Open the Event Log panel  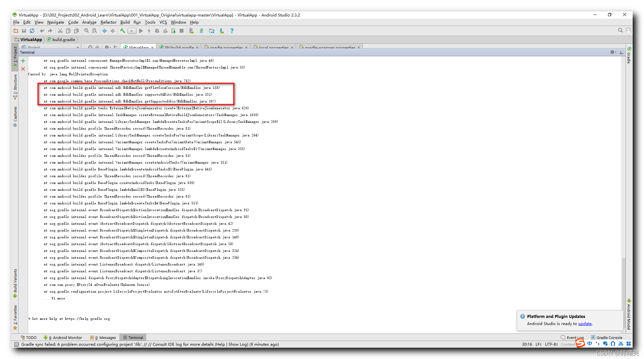(x=572, y=337)
